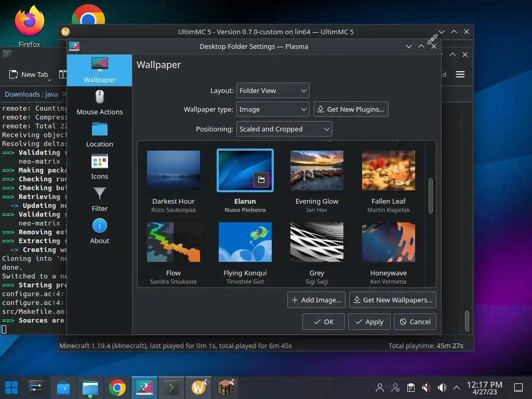
Task: Select the Honeywave wallpaper
Action: (x=389, y=242)
